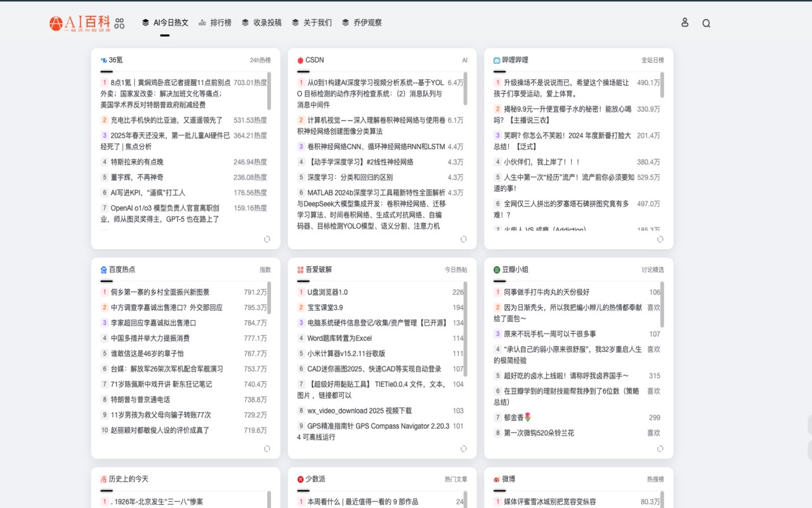Switch to the AI今日热文 tab
The image size is (812, 508).
pyautogui.click(x=165, y=23)
